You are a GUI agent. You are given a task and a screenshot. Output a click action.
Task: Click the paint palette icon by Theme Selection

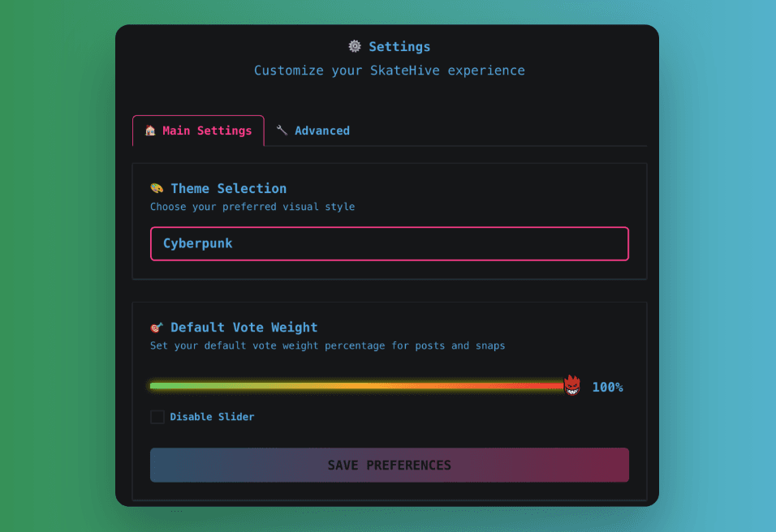(x=157, y=188)
